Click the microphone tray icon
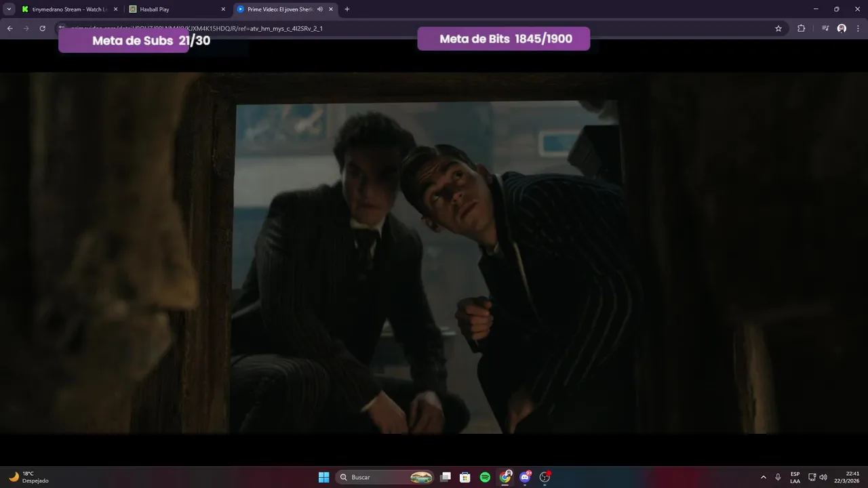 [x=778, y=477]
